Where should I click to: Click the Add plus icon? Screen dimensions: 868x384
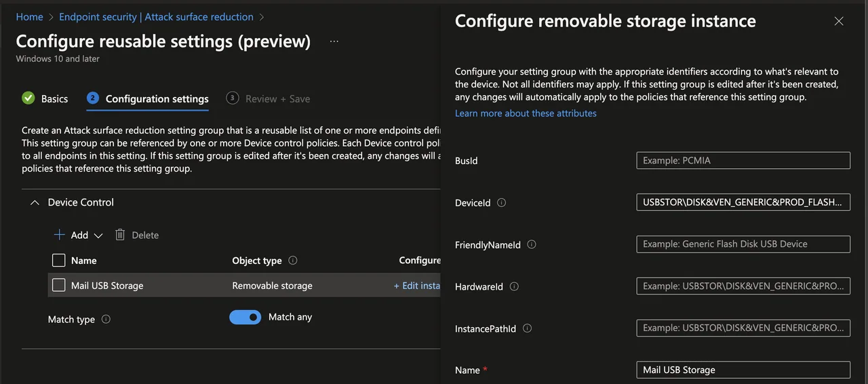[60, 235]
